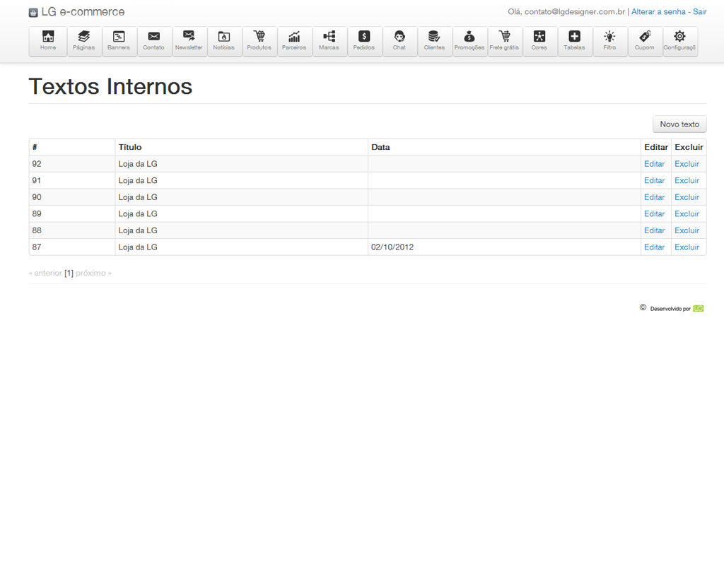Go to the próximo page link
Screen dimensions: 724x588
click(93, 273)
